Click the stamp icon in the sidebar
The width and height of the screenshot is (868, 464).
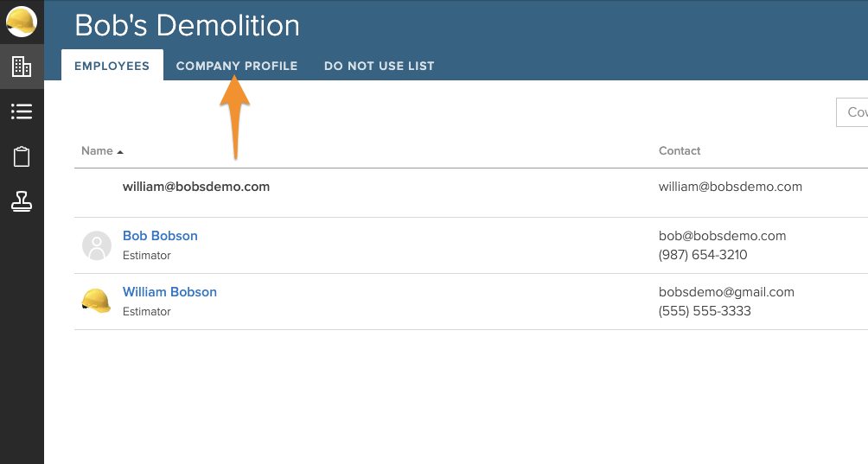click(x=22, y=201)
